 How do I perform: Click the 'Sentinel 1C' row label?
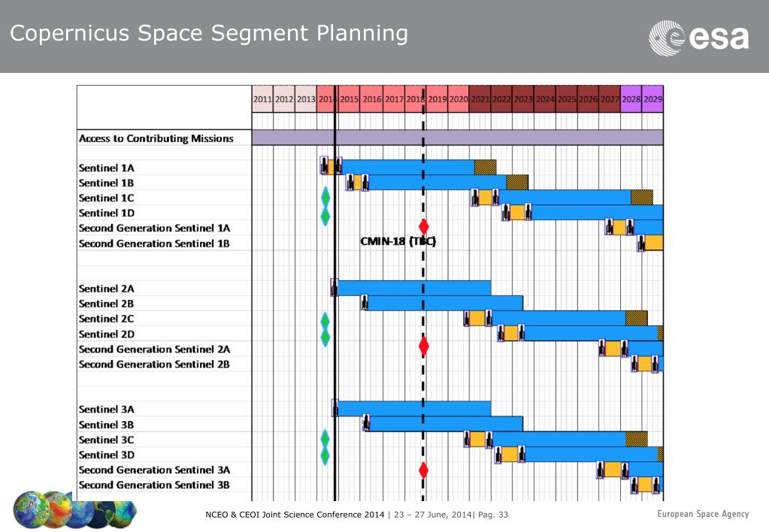pos(106,198)
